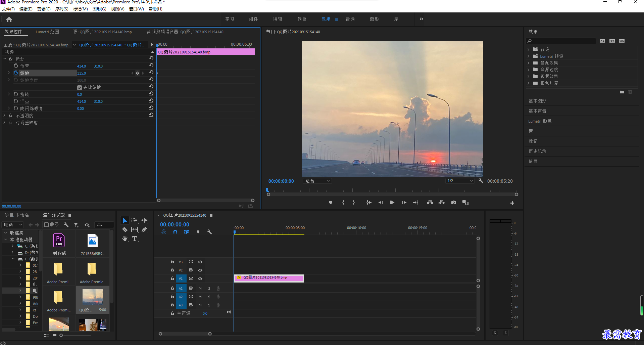Click the Home icon
The height and width of the screenshot is (345, 644).
[x=9, y=19]
